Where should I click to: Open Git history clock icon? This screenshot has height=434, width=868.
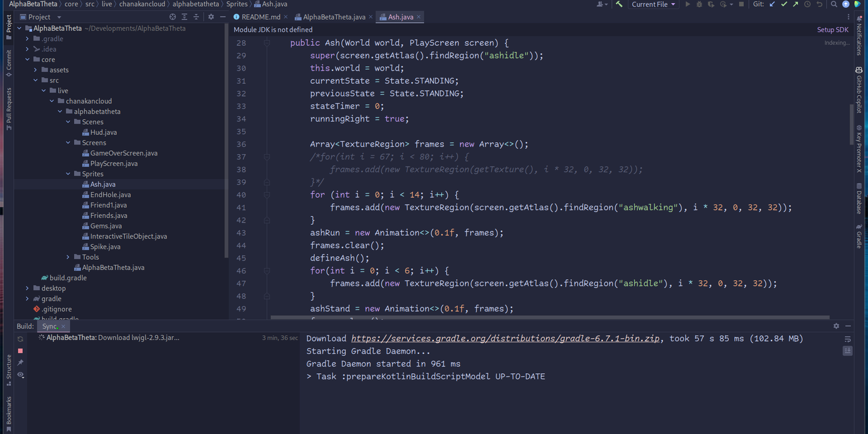[807, 4]
